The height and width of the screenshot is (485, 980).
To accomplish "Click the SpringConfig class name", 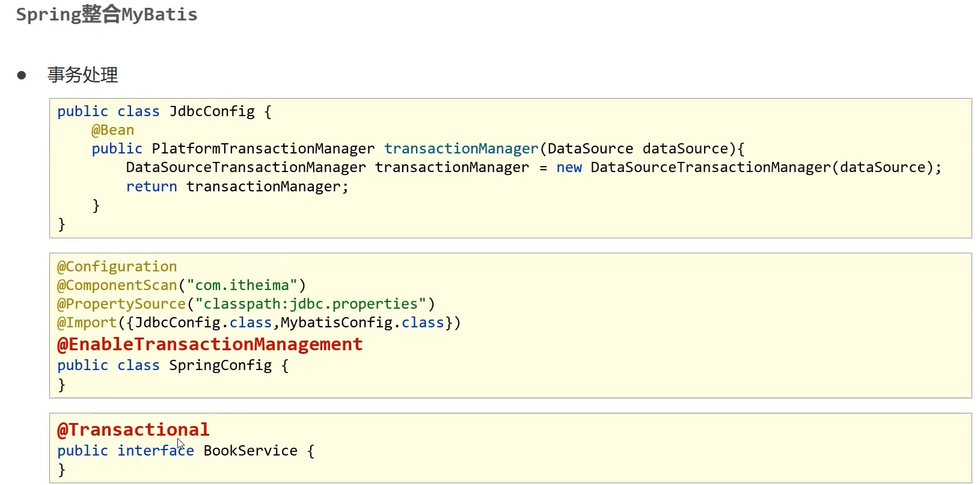I will 220,365.
